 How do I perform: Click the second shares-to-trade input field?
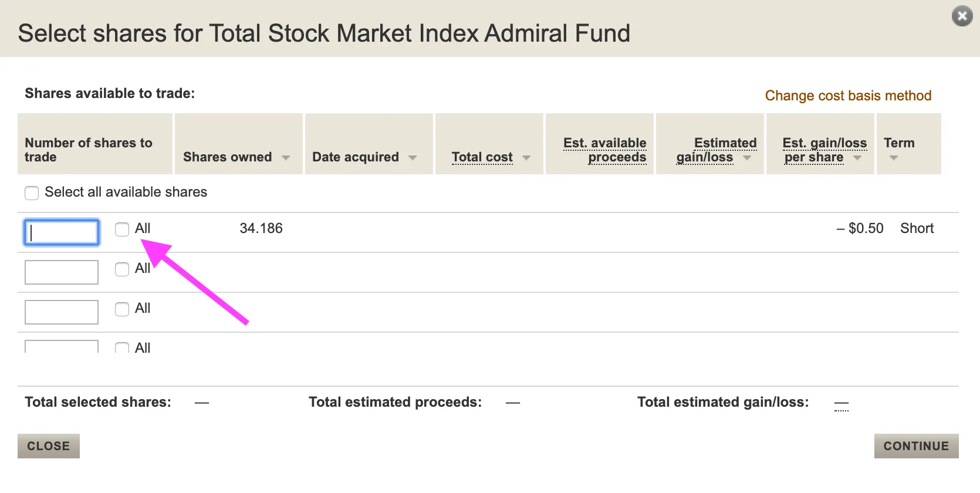click(x=61, y=272)
